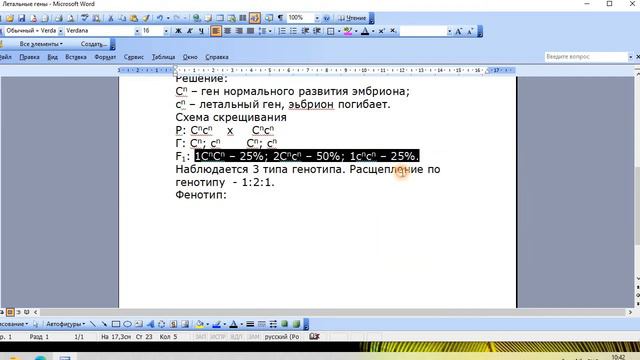Click the Print icon in standard toolbar
Viewport: 640px width, 360px height.
(59, 18)
